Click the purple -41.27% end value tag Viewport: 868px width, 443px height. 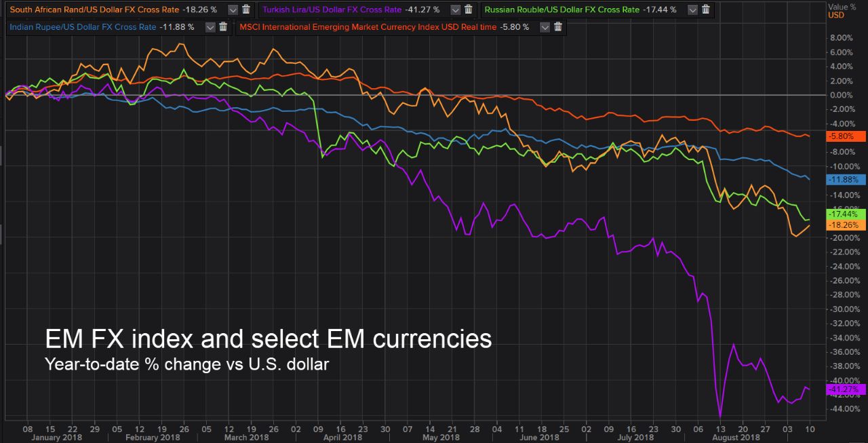tap(846, 389)
